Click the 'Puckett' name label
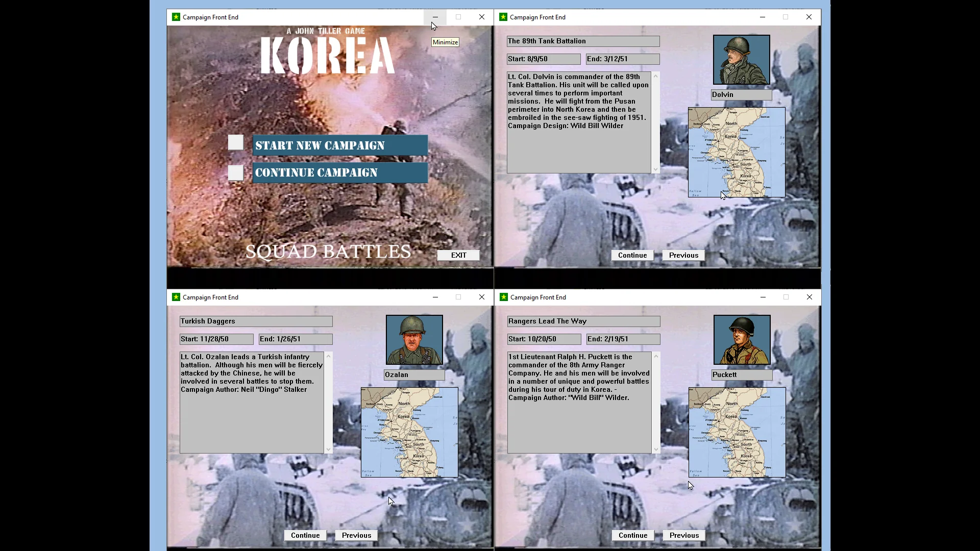980x551 pixels. click(742, 375)
